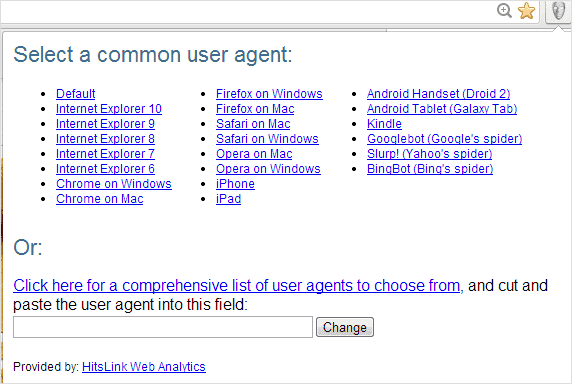This screenshot has width=572, height=384.
Task: Switch user agent to iPhone
Action: coord(235,183)
